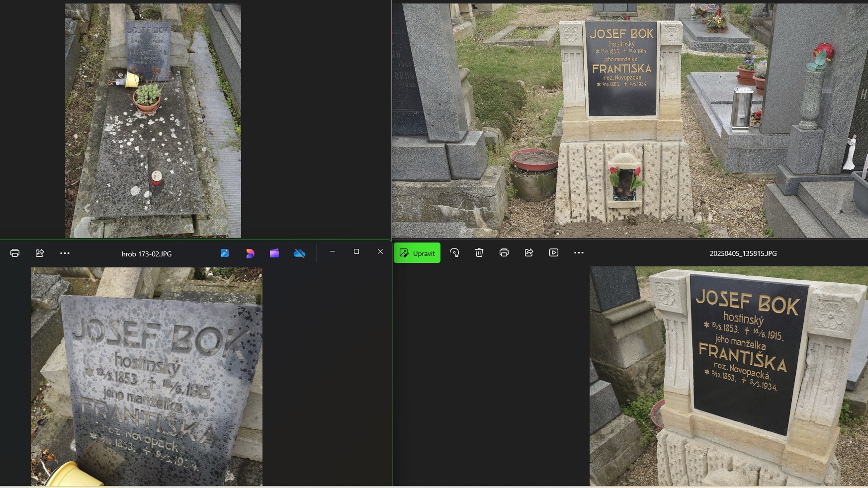
Task: Open three-dot menu in hrob 173-02 window
Action: [65, 253]
